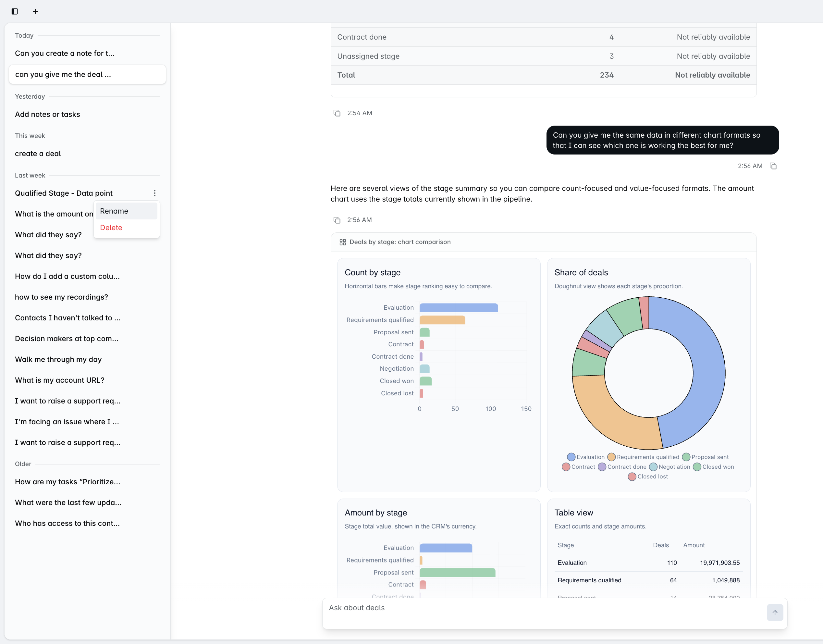Toggle Evaluation legend swatch in doughnut chart
Image resolution: width=823 pixels, height=644 pixels.
pos(571,457)
